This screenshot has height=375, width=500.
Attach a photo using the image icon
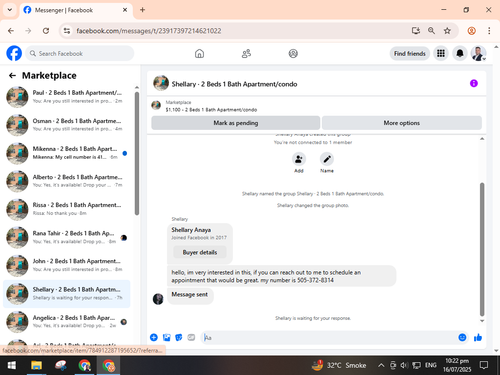point(166,337)
